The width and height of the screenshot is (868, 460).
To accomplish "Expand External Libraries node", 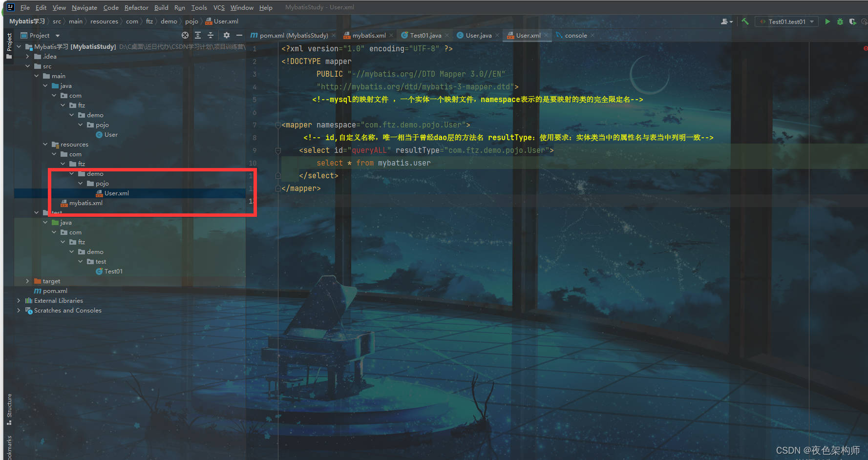I will pos(19,301).
